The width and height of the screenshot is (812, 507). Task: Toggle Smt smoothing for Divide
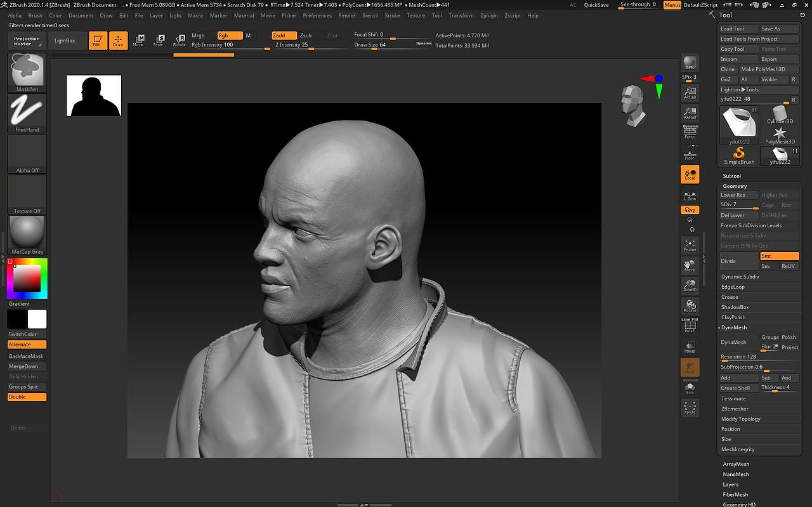(780, 256)
